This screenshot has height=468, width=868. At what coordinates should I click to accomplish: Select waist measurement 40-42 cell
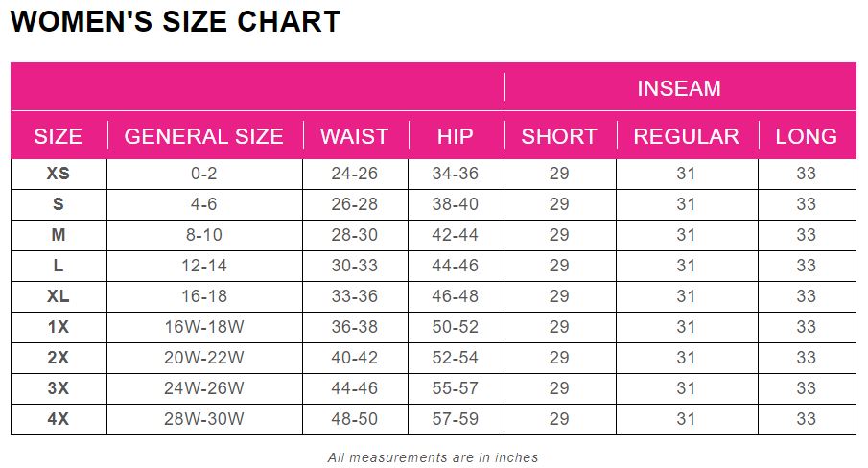click(355, 358)
